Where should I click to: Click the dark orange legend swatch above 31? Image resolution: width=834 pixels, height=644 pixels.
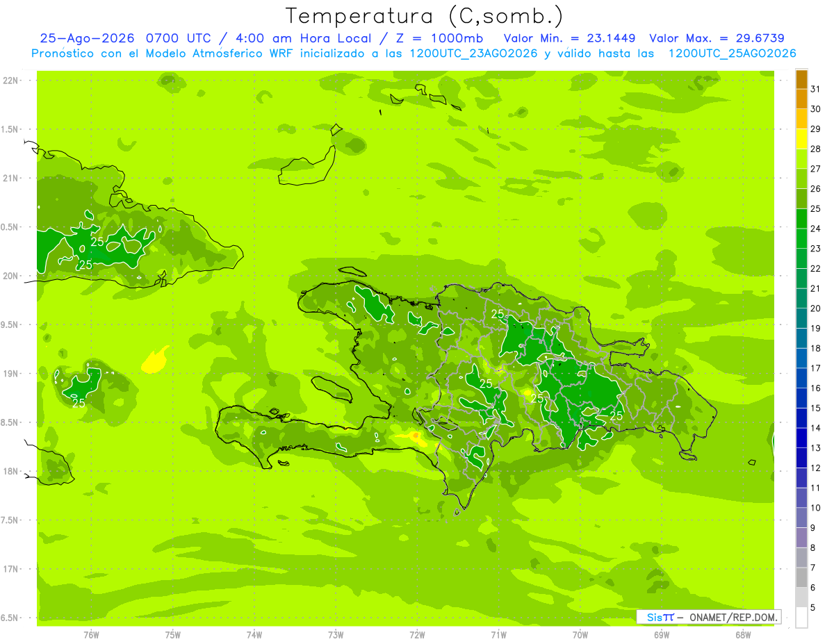coord(801,79)
